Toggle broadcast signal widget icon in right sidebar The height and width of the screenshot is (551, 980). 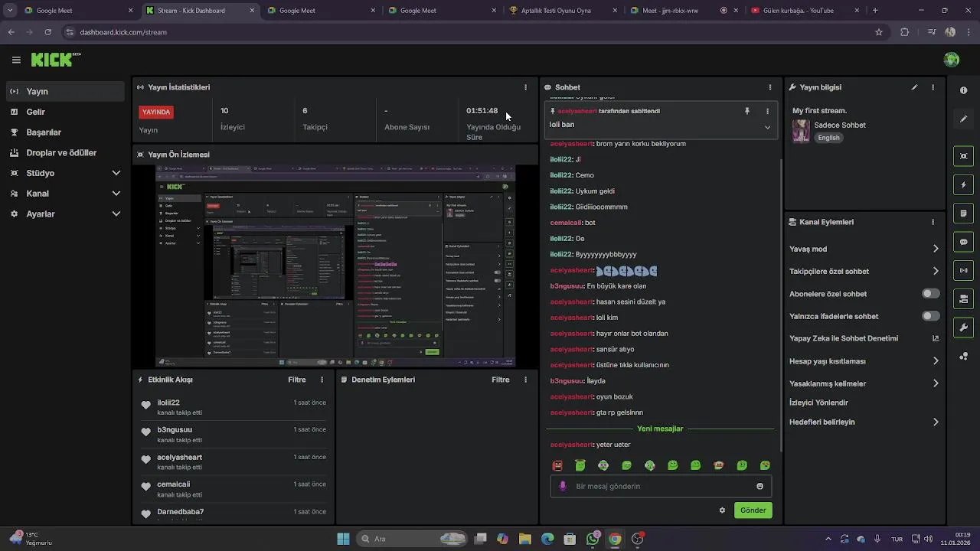click(x=964, y=270)
